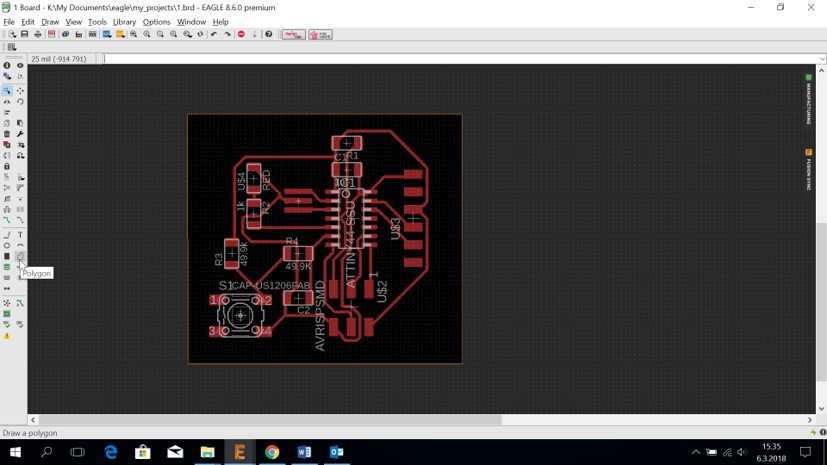Screen dimensions: 827x465
Task: Click the command line input field
Action: [x=460, y=59]
